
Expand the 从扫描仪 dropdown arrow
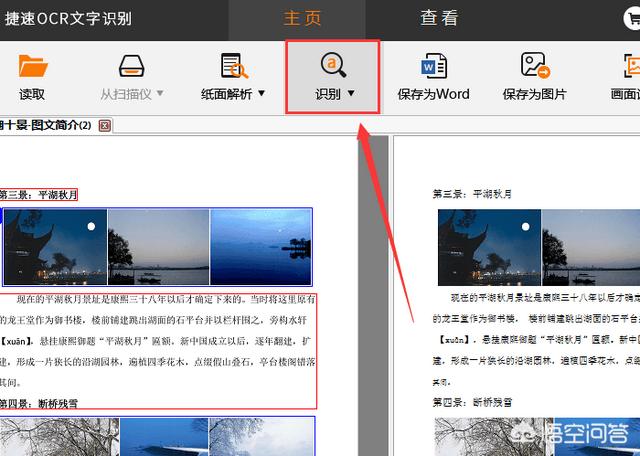pos(160,95)
